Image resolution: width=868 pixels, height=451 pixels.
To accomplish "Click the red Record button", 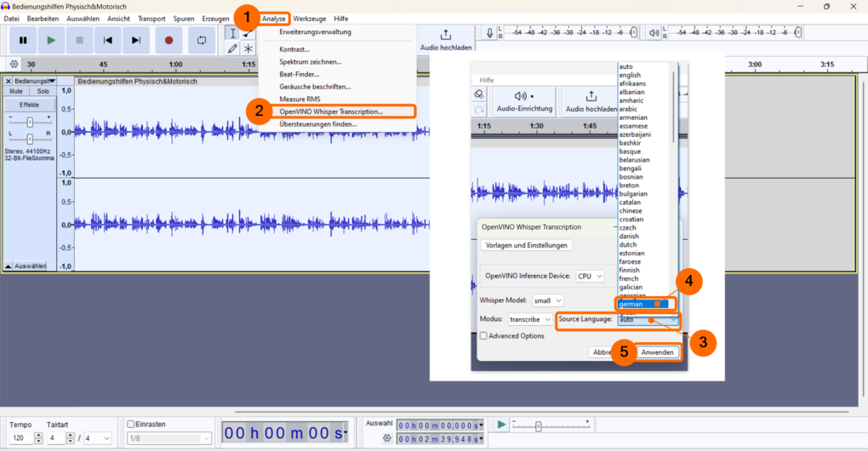I will point(168,40).
